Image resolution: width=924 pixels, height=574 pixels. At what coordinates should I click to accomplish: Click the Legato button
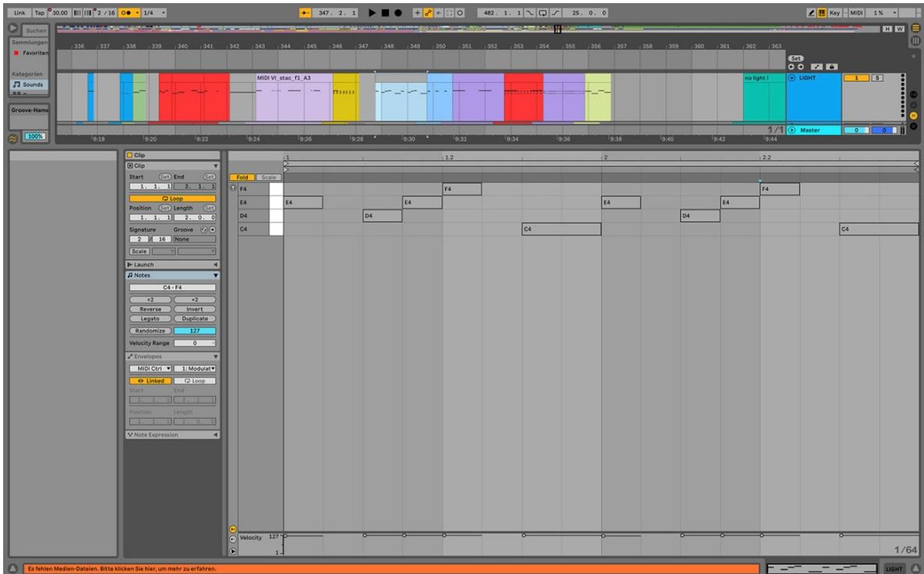click(x=151, y=319)
